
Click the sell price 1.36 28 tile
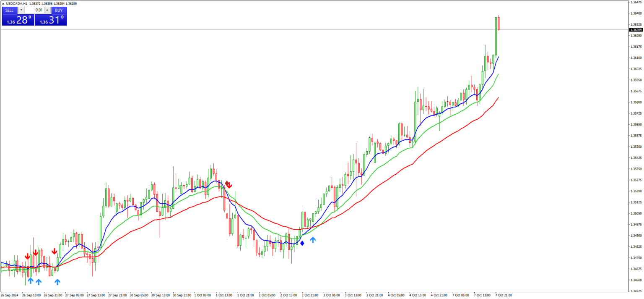coord(18,20)
